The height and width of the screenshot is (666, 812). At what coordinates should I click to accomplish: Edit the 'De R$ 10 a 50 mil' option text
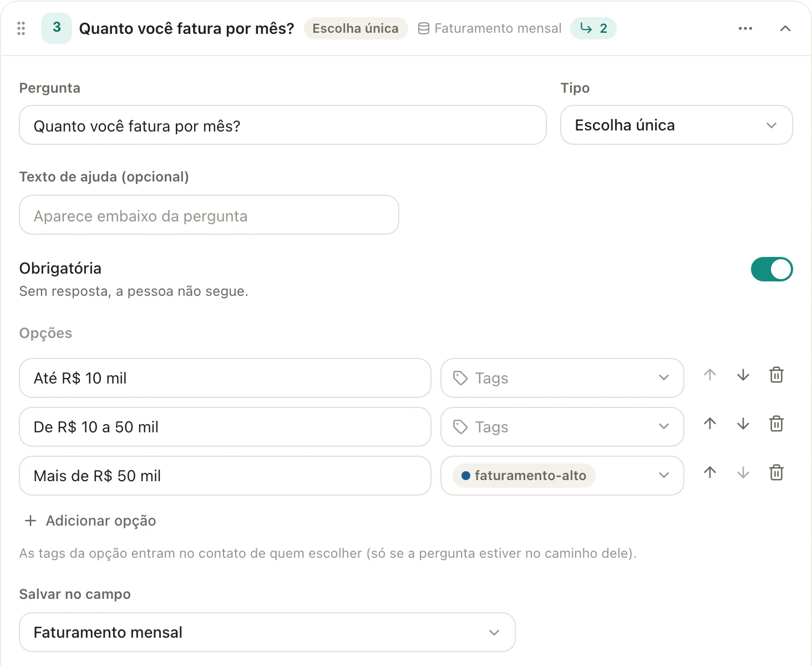225,427
